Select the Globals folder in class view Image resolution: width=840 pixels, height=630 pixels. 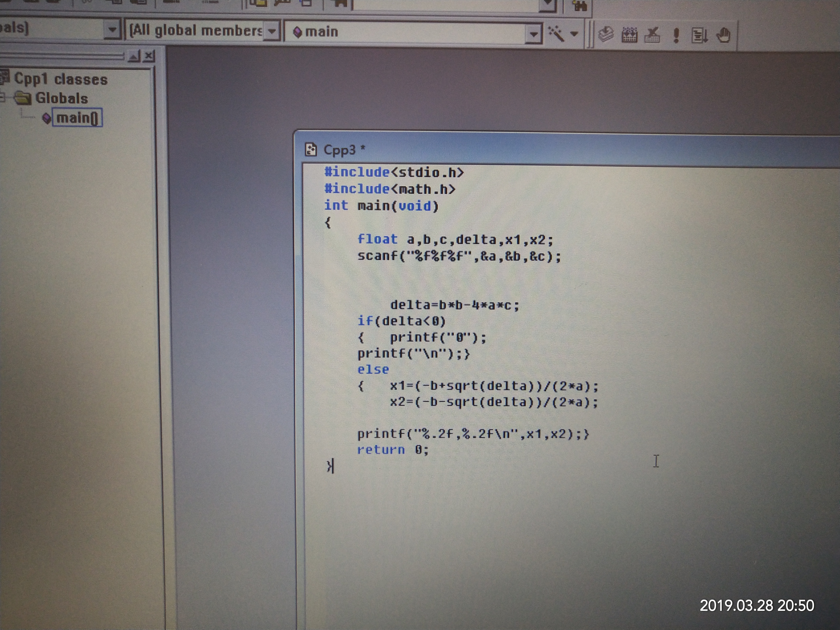click(61, 98)
